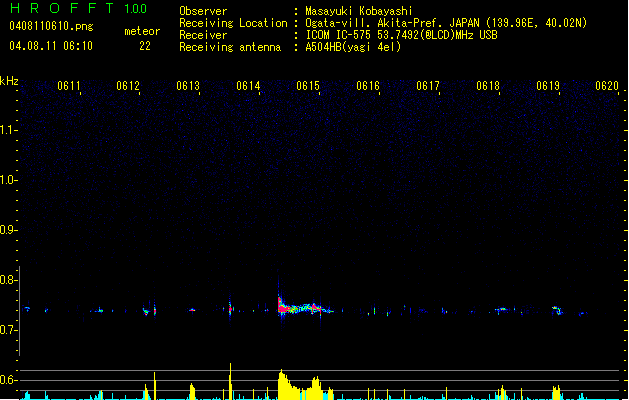Click the 'Receiving Location' label
Screen dimensions: 629x400
coord(233,23)
